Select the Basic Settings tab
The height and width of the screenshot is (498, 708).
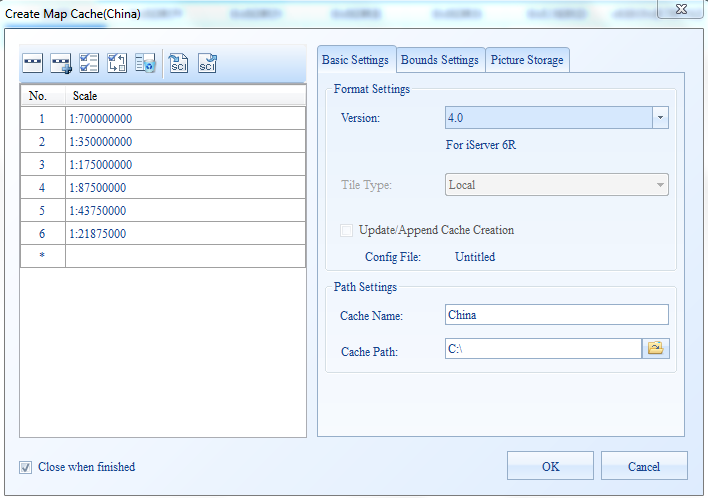pyautogui.click(x=356, y=60)
